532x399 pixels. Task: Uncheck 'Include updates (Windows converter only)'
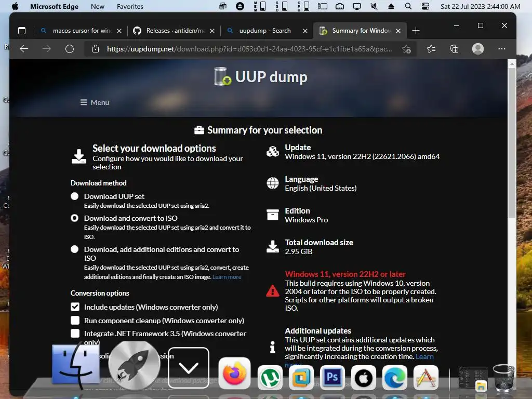click(x=75, y=307)
